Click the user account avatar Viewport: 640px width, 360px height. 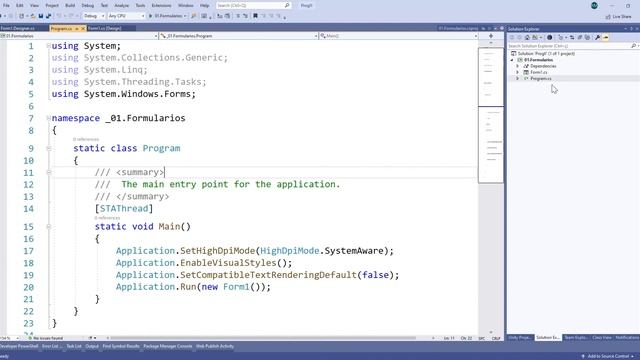coord(594,5)
